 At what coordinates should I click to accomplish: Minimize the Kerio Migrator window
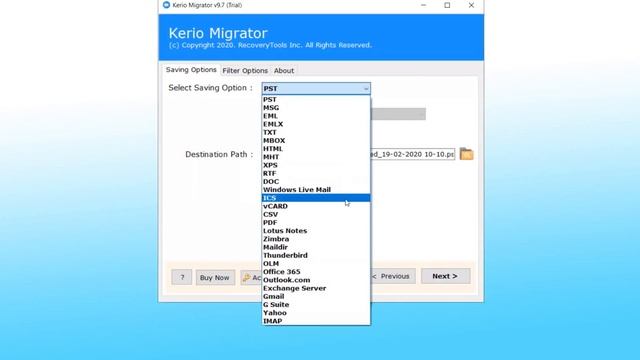(423, 5)
